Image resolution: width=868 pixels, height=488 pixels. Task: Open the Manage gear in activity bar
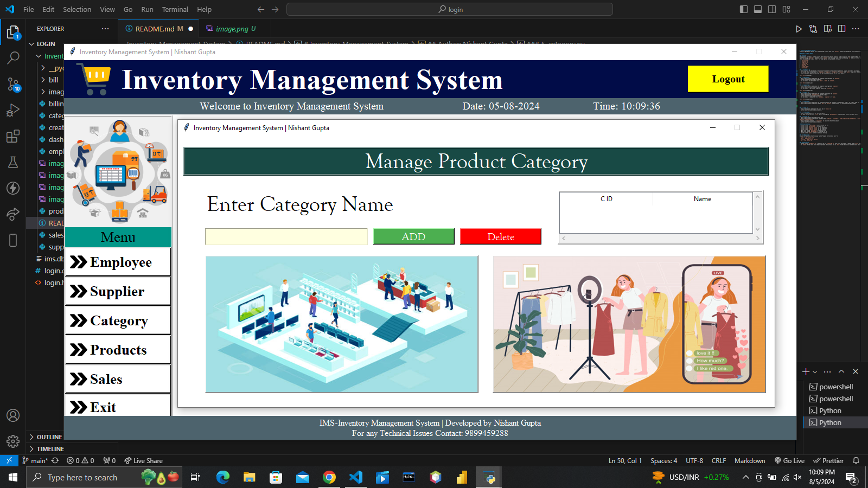tap(13, 441)
